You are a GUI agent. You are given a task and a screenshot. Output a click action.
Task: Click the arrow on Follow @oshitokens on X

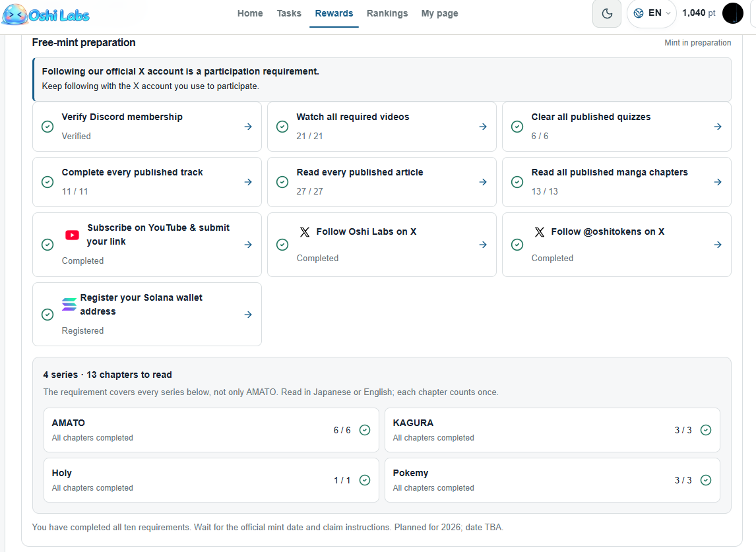pos(718,245)
